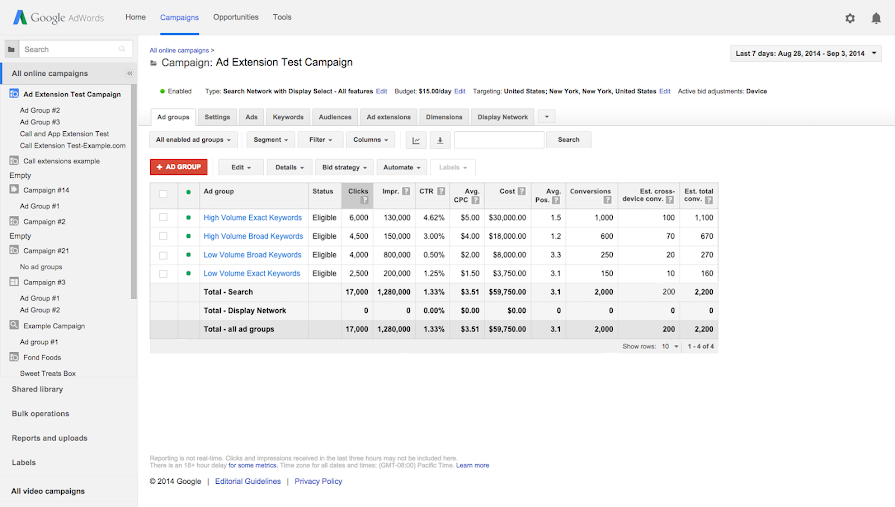This screenshot has width=895, height=507.
Task: Switch to the Keywords tab
Action: 288,117
